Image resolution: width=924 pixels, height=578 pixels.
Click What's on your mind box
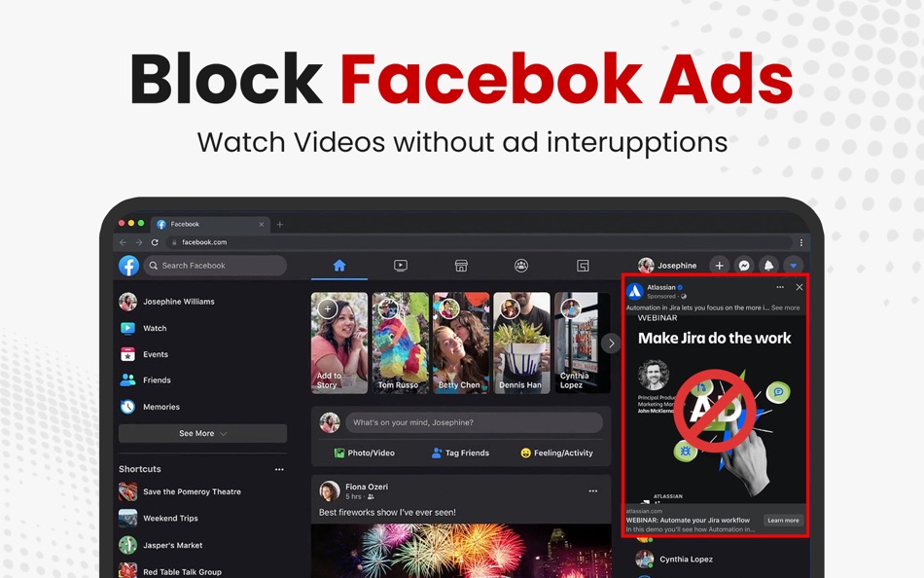pos(475,422)
